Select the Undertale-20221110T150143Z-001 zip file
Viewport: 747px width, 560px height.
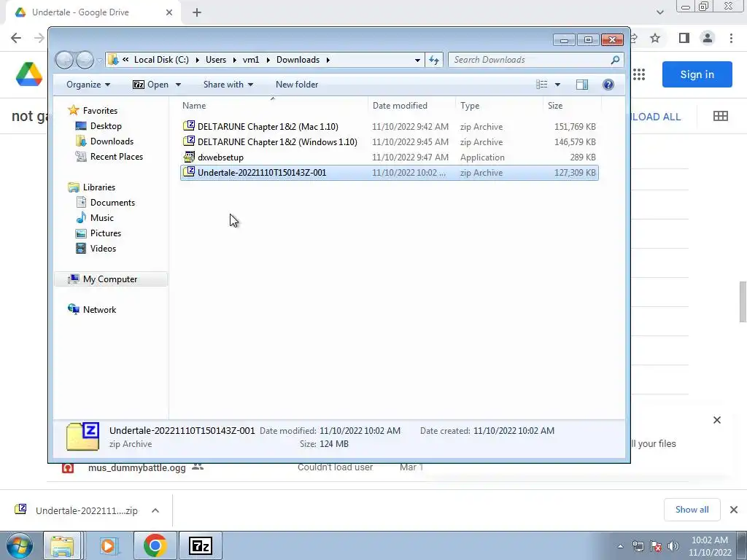pyautogui.click(x=390, y=172)
